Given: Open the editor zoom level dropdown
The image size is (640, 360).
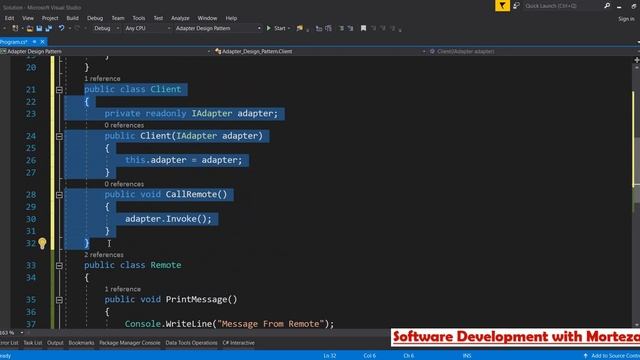Looking at the screenshot, I should click(x=22, y=333).
